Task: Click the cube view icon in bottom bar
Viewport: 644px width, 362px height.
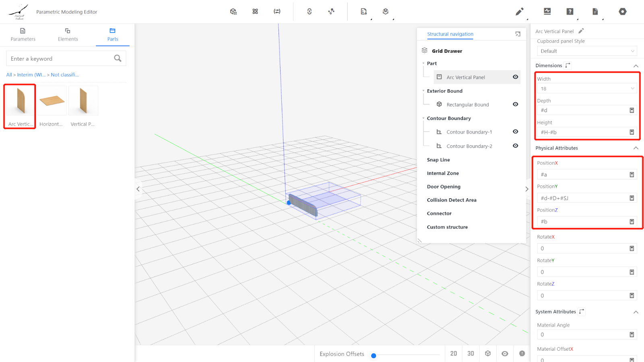Action: (488, 354)
